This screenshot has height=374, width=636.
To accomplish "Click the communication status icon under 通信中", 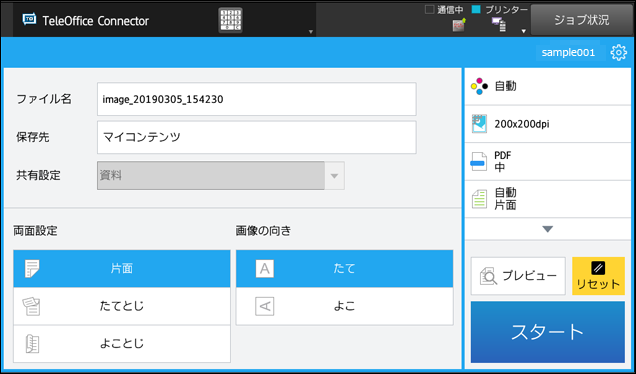I will pyautogui.click(x=459, y=25).
